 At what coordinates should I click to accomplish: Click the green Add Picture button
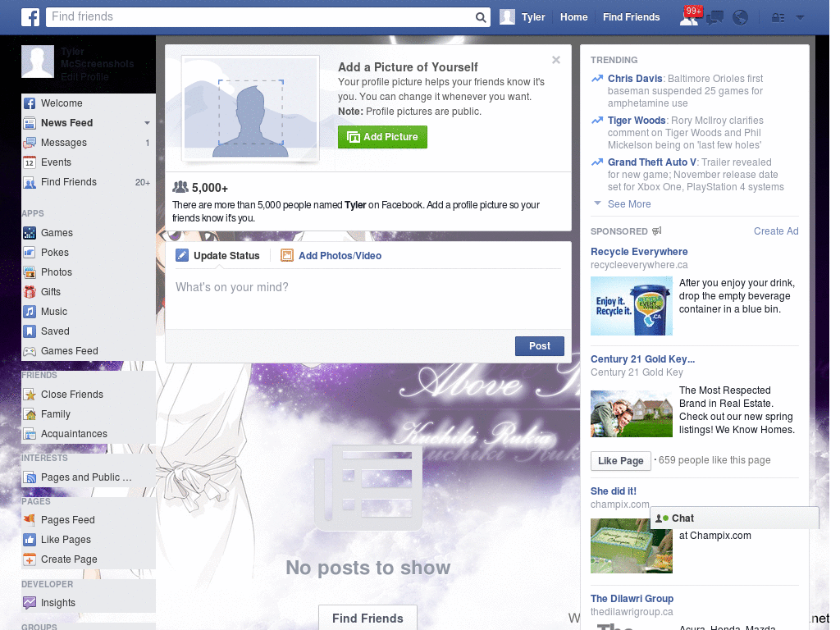click(382, 137)
